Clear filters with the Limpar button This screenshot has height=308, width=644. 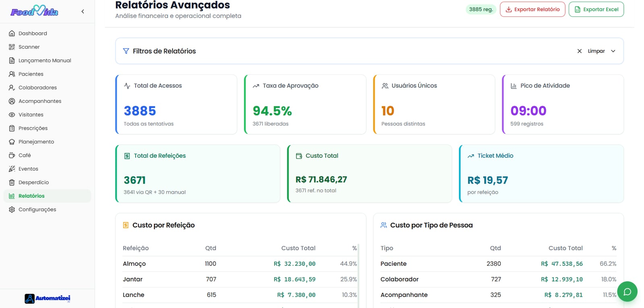tap(591, 51)
